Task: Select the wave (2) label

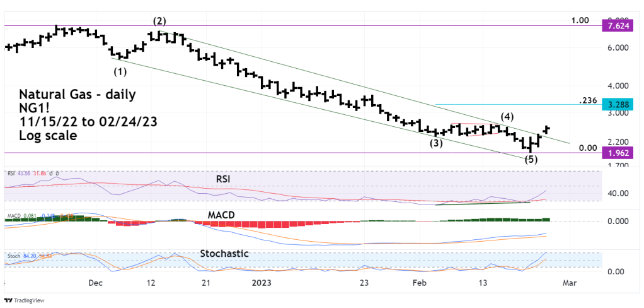Action: [157, 22]
